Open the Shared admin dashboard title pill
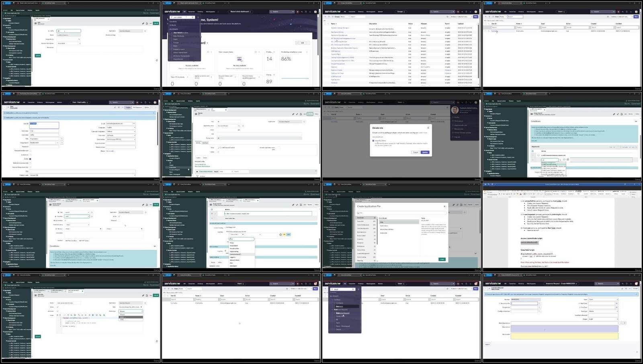 pyautogui.click(x=241, y=12)
